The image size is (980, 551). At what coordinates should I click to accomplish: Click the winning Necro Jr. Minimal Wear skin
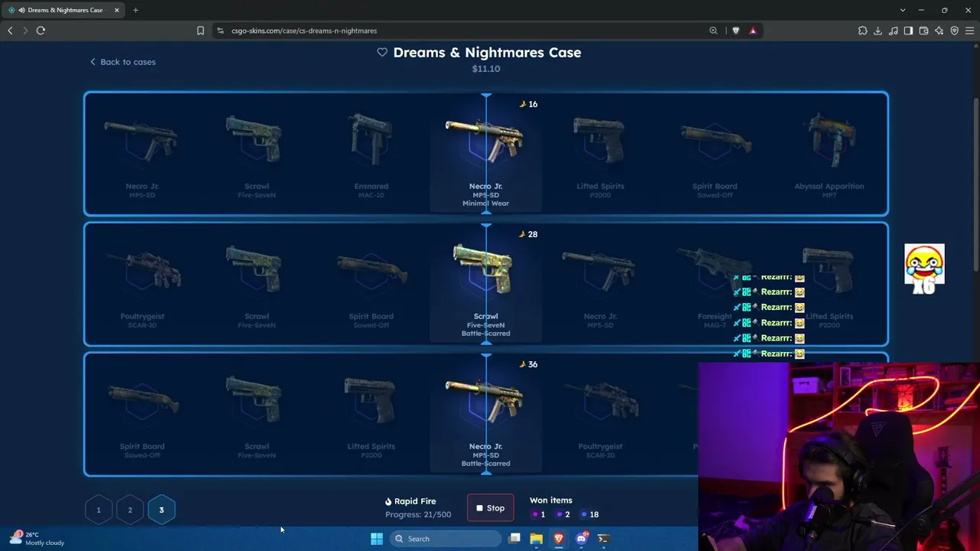pos(486,153)
